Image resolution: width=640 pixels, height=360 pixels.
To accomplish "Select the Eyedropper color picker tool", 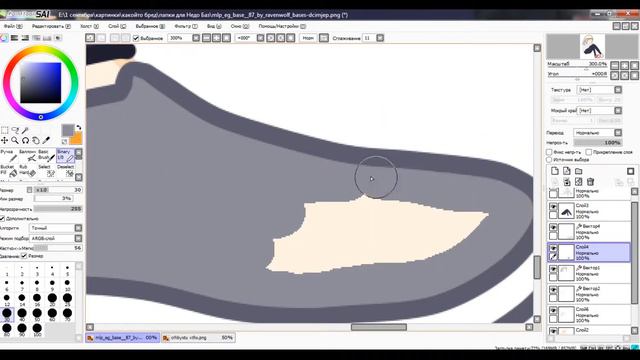I will [46, 140].
